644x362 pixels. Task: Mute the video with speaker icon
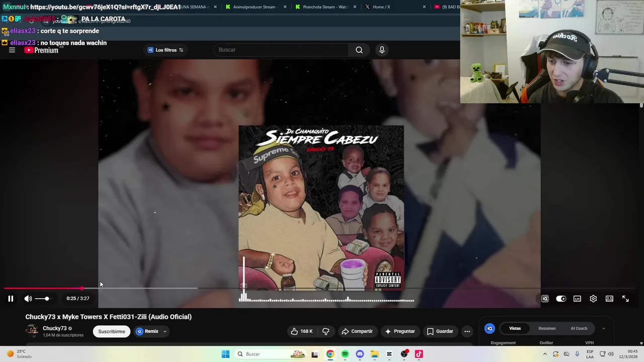pyautogui.click(x=28, y=299)
